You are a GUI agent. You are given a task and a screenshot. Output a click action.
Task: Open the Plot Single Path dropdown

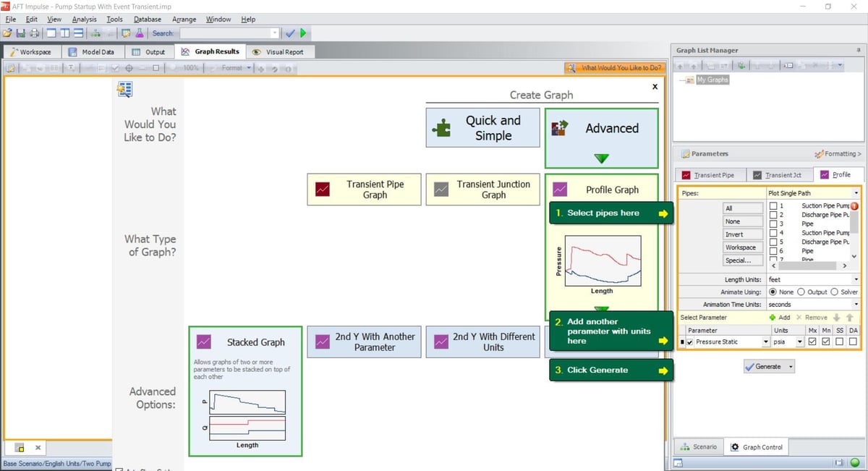pyautogui.click(x=856, y=193)
